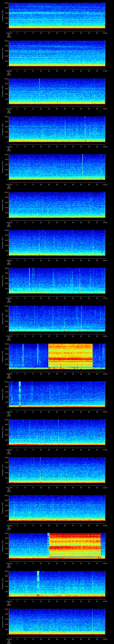Click the 39:00 end label under the 8:38 panel

tap(105, 374)
